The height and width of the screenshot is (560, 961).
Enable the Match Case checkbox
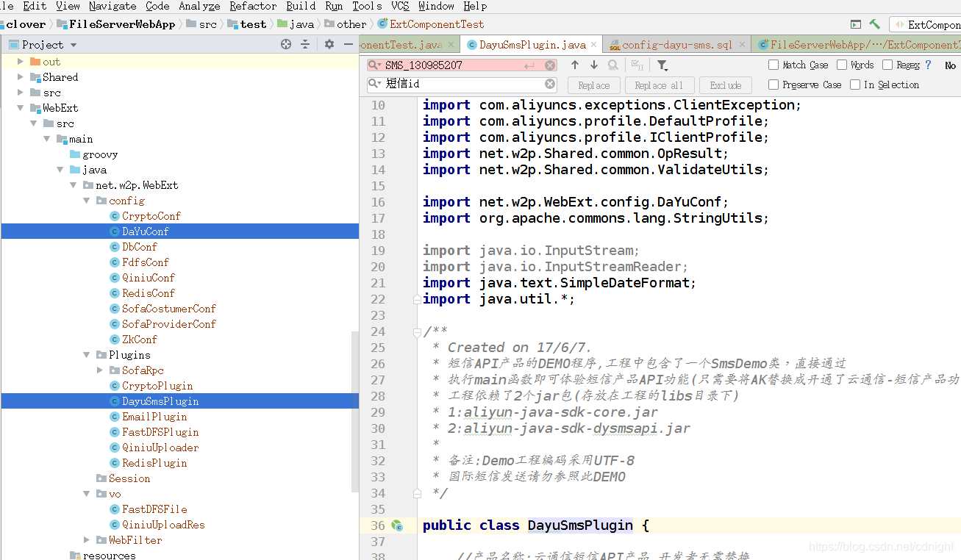[x=774, y=65]
